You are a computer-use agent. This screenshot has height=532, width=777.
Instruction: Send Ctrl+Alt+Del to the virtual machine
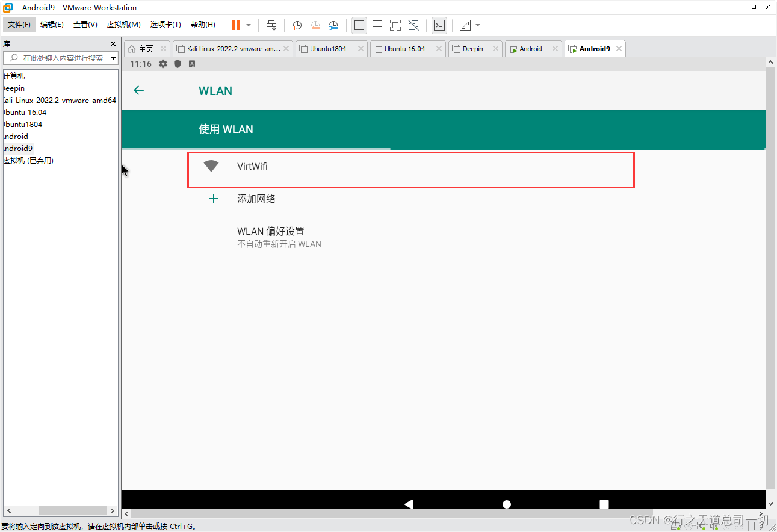[x=271, y=25]
